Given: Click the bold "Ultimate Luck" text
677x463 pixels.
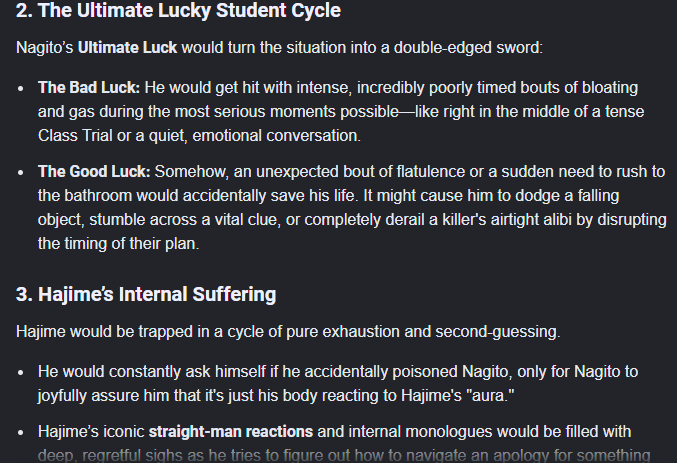Looking at the screenshot, I should tap(127, 48).
